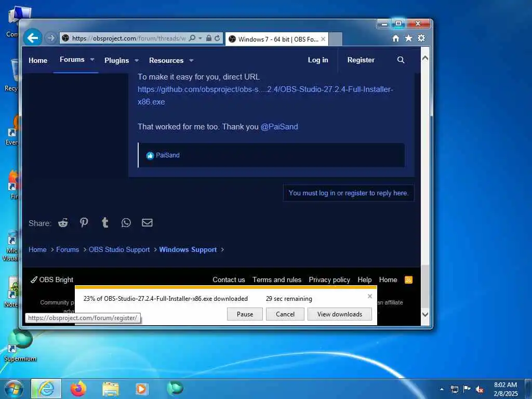
Task: Click Internet Explorer taskbar icon
Action: (46, 389)
